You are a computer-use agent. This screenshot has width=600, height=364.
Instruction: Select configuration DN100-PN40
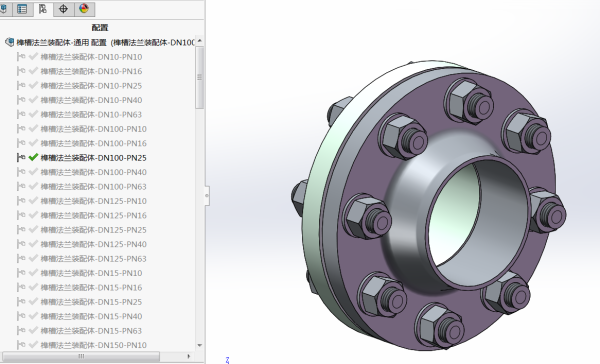click(x=93, y=172)
